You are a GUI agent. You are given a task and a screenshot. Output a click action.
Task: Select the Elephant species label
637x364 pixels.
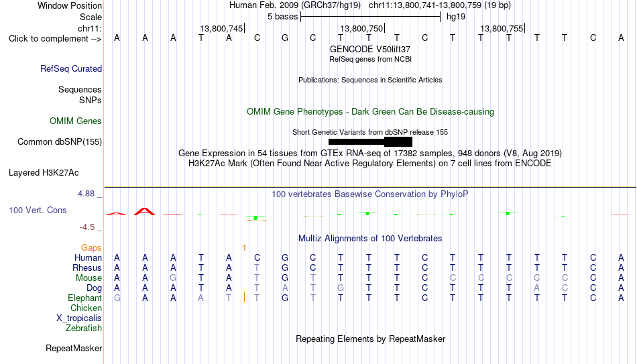(84, 298)
